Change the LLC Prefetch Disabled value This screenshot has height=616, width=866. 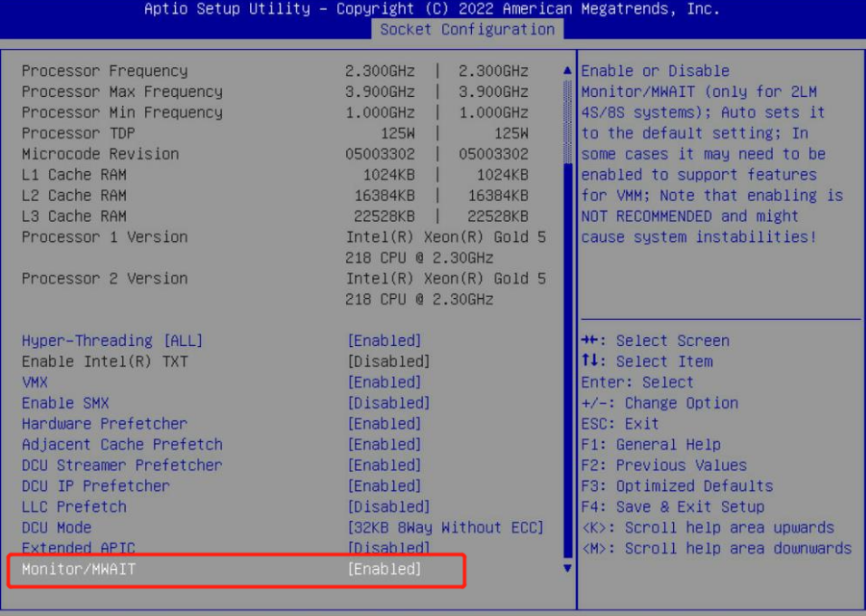click(388, 506)
